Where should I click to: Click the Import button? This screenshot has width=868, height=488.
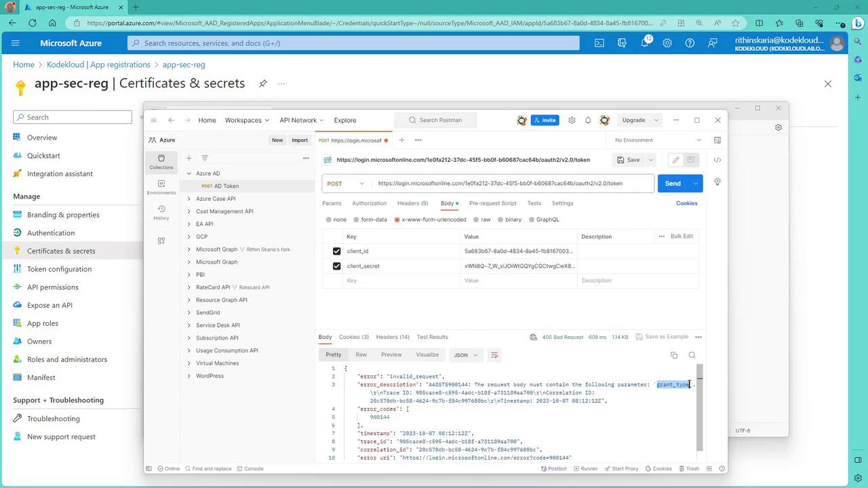(300, 140)
